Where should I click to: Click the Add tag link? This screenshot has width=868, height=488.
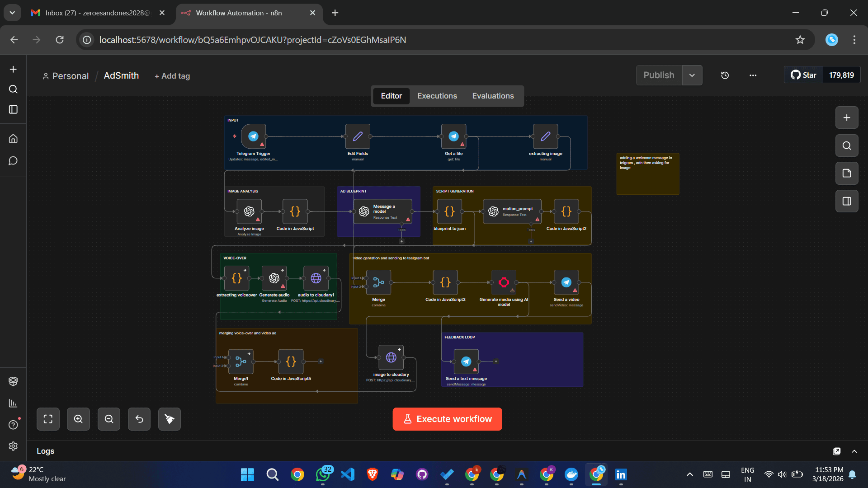tap(172, 76)
